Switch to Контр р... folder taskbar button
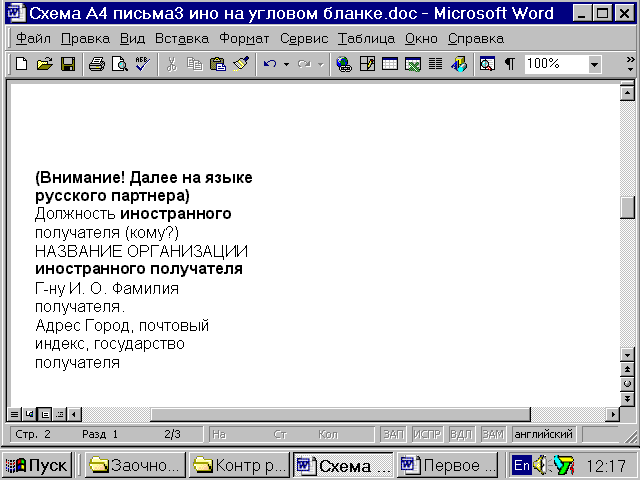The width and height of the screenshot is (640, 480). [x=239, y=465]
